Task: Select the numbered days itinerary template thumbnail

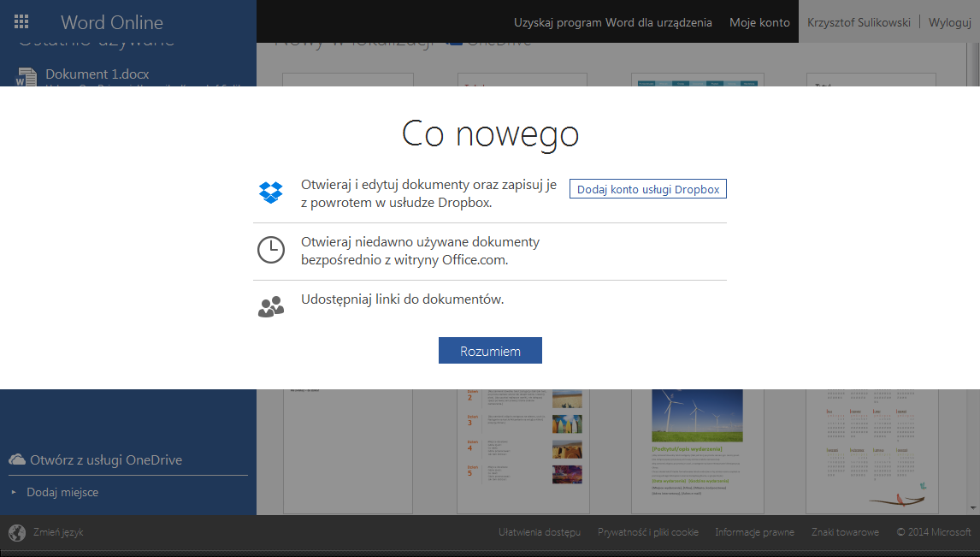Action: (x=522, y=451)
